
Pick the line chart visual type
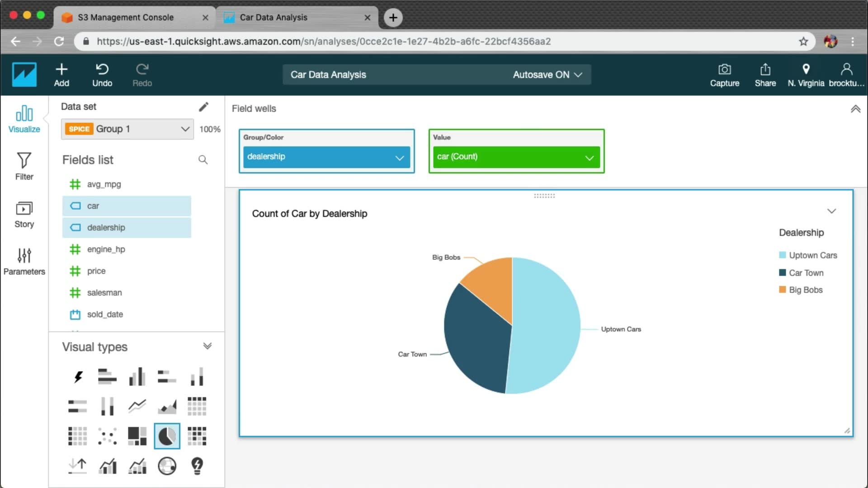tap(137, 406)
